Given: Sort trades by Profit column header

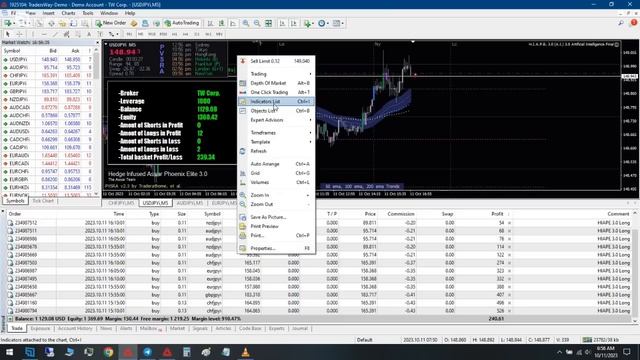Looking at the screenshot, I should 497,214.
